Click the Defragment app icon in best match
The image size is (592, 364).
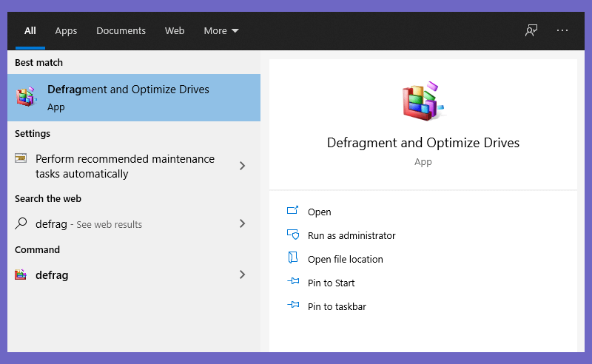pyautogui.click(x=27, y=97)
